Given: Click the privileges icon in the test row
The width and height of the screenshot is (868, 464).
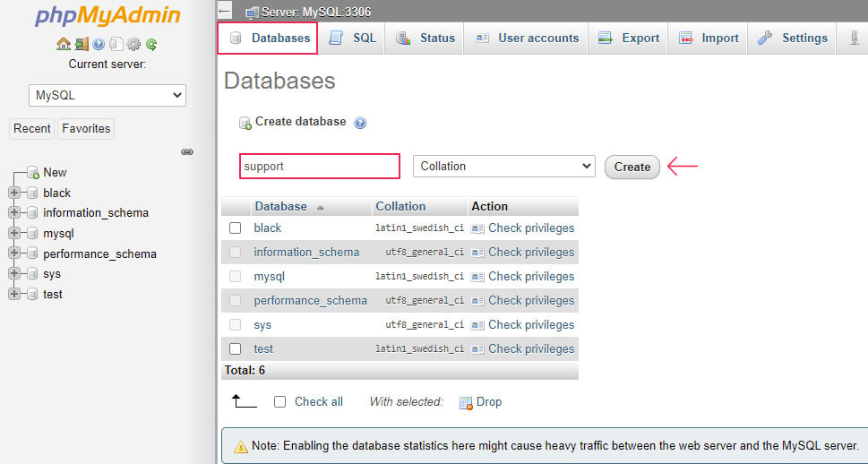Looking at the screenshot, I should click(477, 349).
